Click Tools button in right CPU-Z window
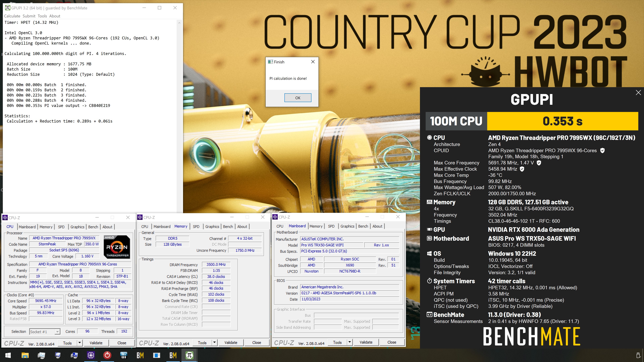The image size is (644, 362). (337, 342)
